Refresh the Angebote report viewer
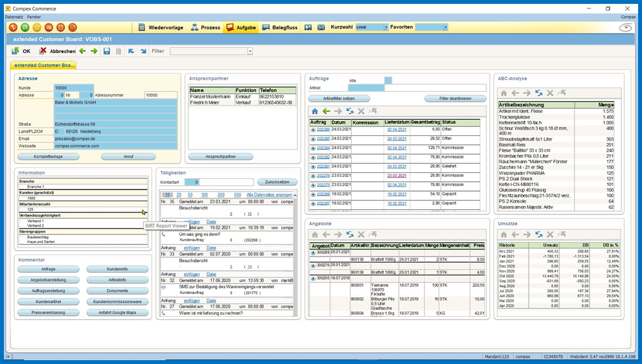Screen dimensions: 642x364 pyautogui.click(x=350, y=234)
